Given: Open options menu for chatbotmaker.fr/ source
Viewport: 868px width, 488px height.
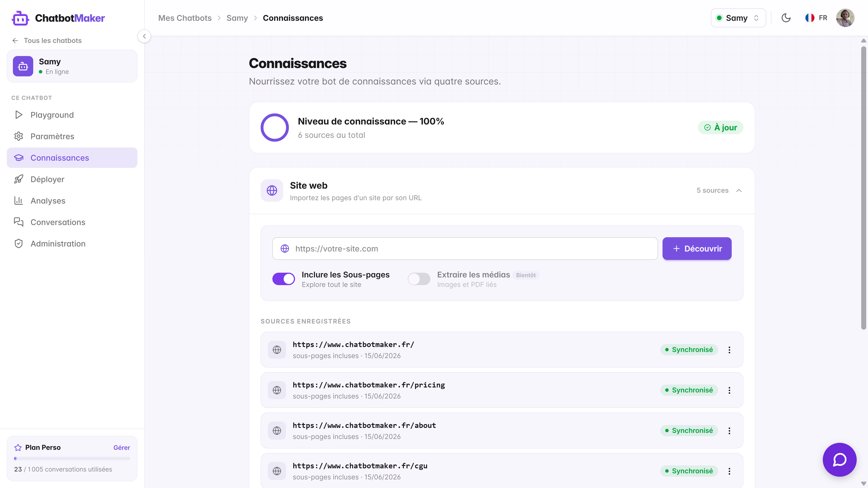Looking at the screenshot, I should pos(729,350).
